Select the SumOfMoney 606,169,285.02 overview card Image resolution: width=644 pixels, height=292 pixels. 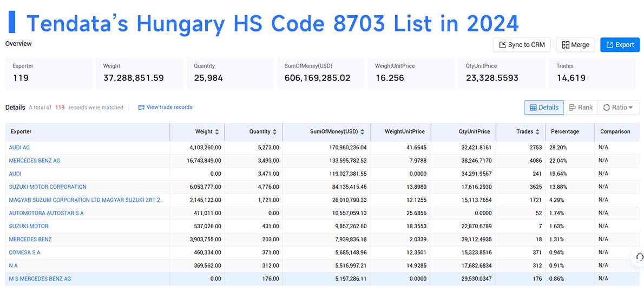tap(320, 73)
